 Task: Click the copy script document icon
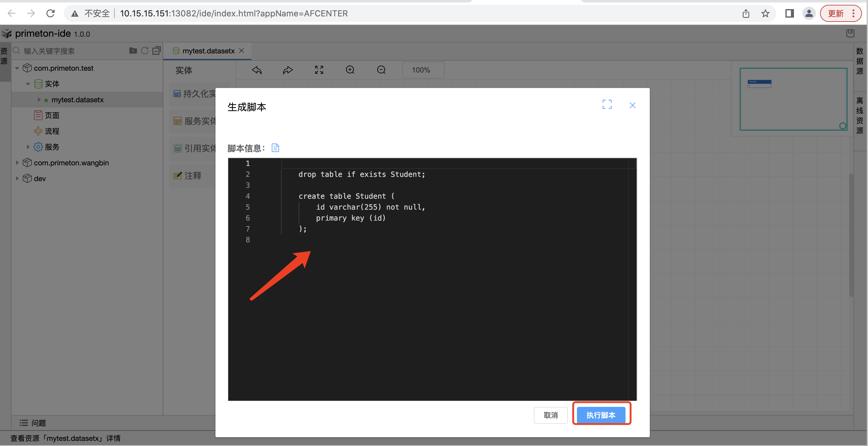click(275, 148)
